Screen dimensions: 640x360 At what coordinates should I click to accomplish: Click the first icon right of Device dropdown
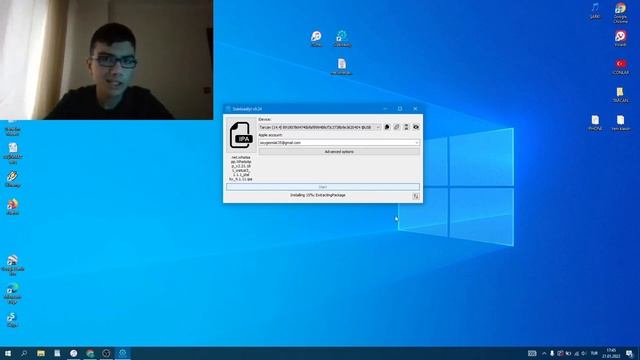[x=387, y=127]
